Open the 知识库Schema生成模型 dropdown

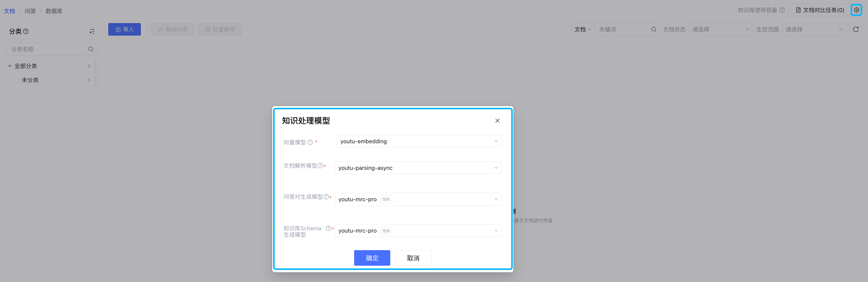point(418,231)
